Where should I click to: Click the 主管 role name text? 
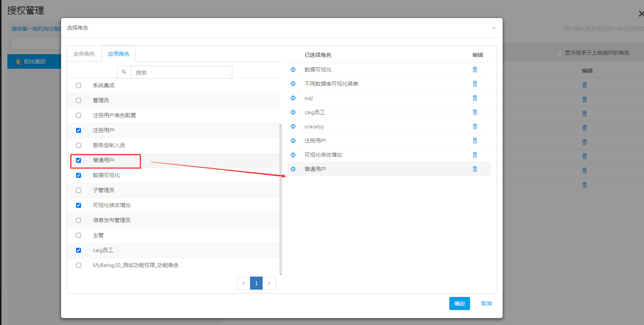98,235
